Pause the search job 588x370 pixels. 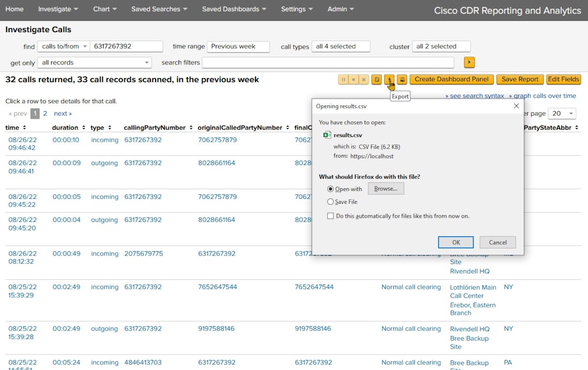coord(343,79)
